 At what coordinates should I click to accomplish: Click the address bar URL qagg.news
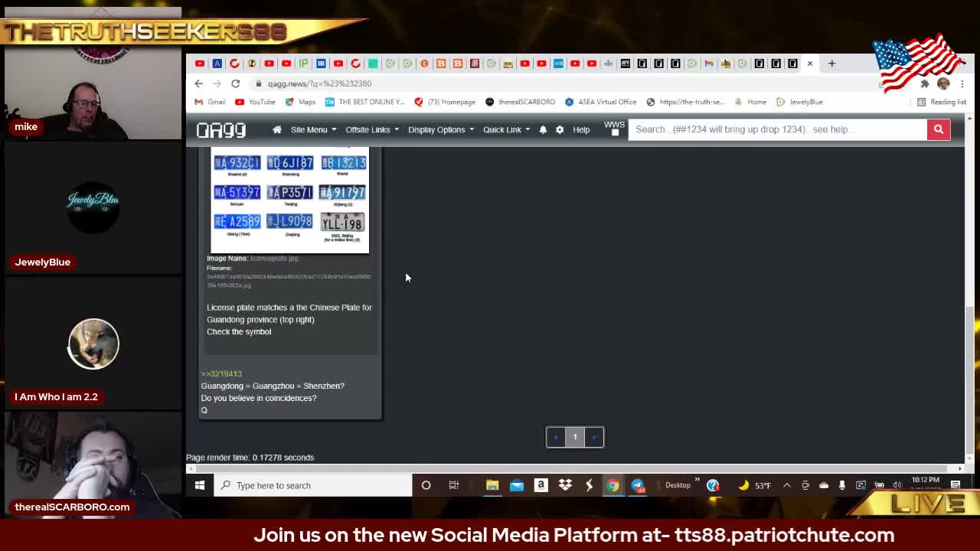[x=319, y=83]
